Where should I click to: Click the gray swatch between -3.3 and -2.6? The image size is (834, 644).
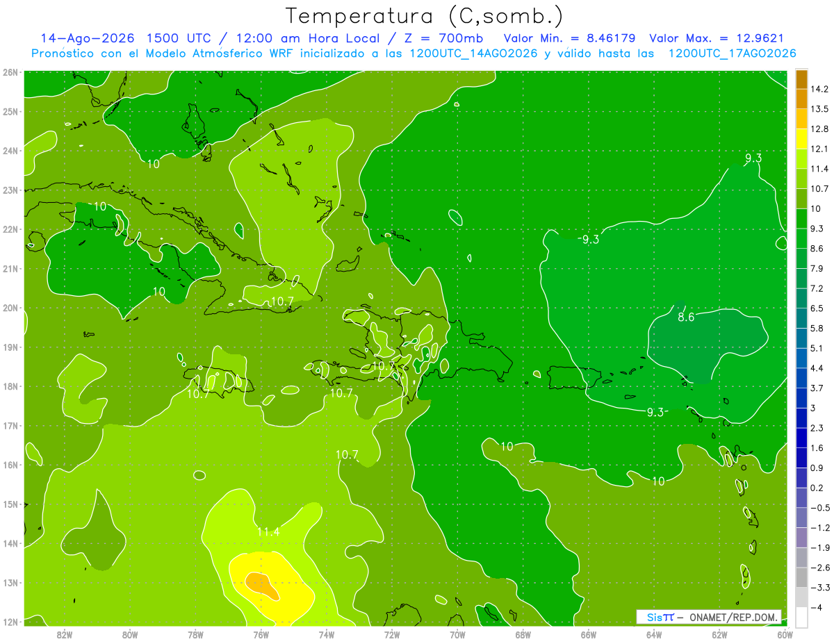(x=802, y=577)
